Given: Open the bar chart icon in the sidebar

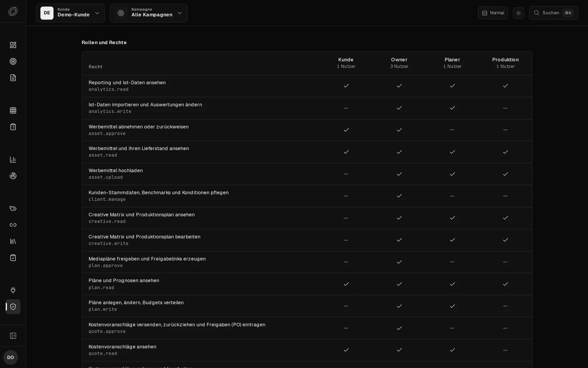Looking at the screenshot, I should point(13,159).
